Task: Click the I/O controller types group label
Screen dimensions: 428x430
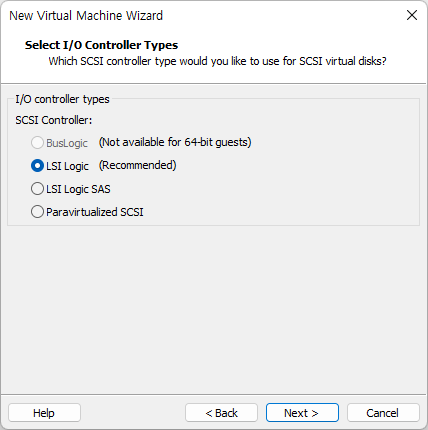Action: 62,99
